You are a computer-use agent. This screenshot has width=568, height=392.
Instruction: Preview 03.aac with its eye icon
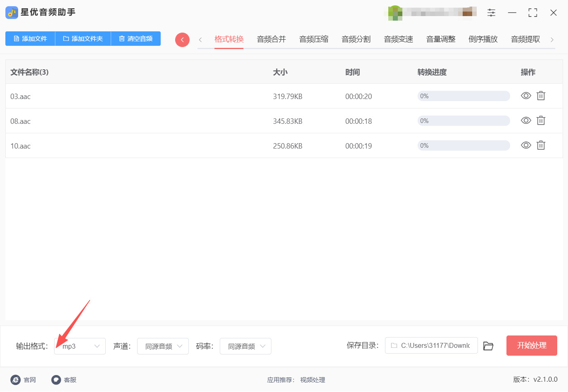point(526,96)
